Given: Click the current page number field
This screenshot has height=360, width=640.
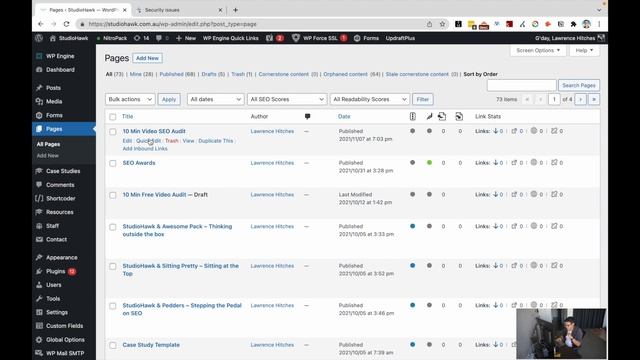Looking at the screenshot, I should (x=554, y=99).
